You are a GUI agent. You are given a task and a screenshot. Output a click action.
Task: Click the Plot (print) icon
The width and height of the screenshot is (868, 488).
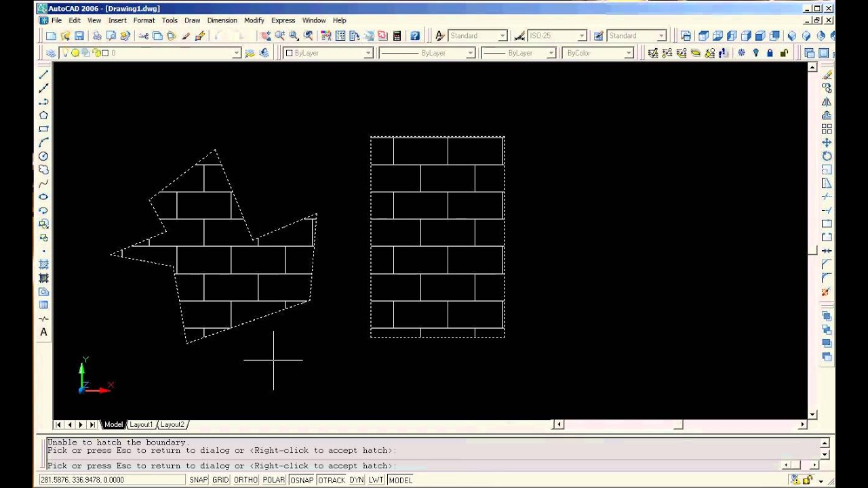97,36
